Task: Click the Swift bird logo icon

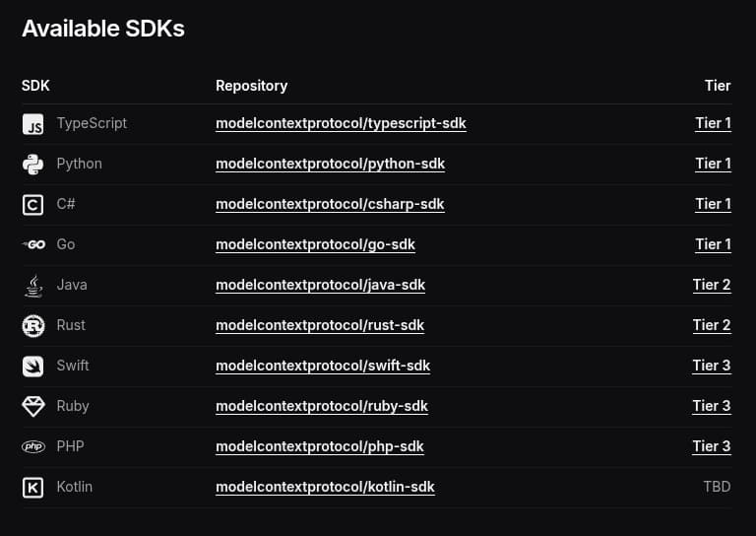Action: 32,367
